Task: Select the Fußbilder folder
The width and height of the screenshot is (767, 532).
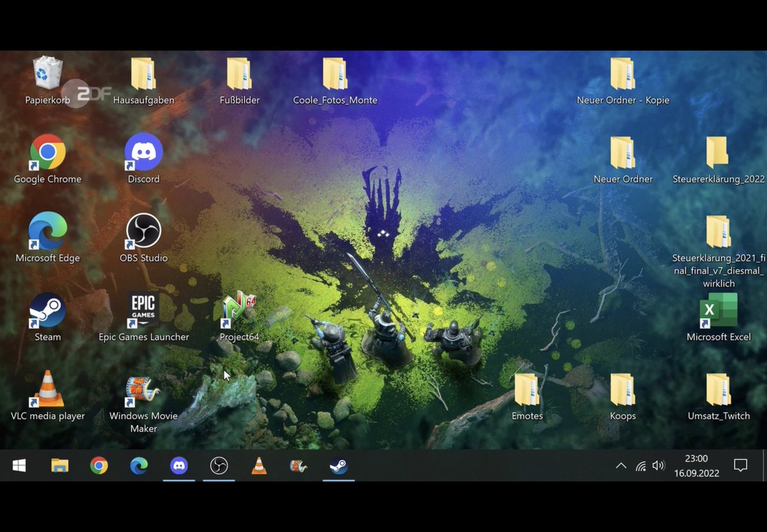Action: point(239,73)
